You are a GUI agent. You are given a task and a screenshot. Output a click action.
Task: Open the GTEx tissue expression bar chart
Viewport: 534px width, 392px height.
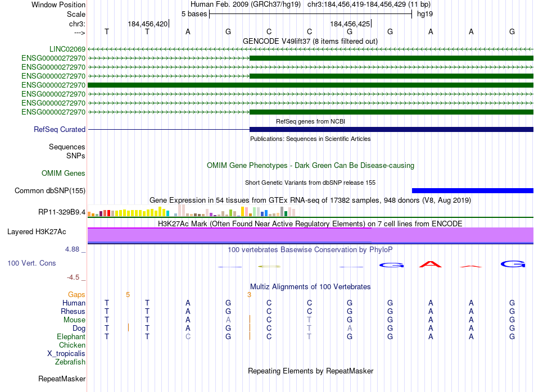coord(193,211)
